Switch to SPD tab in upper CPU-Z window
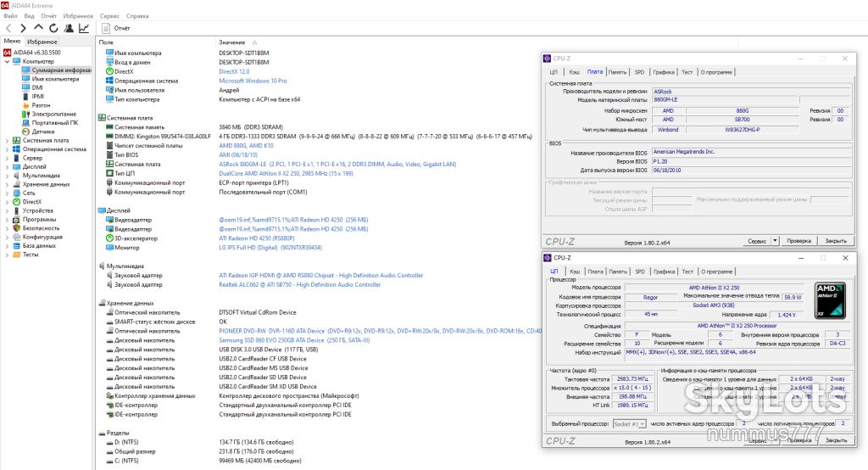The image size is (868, 470). 639,72
